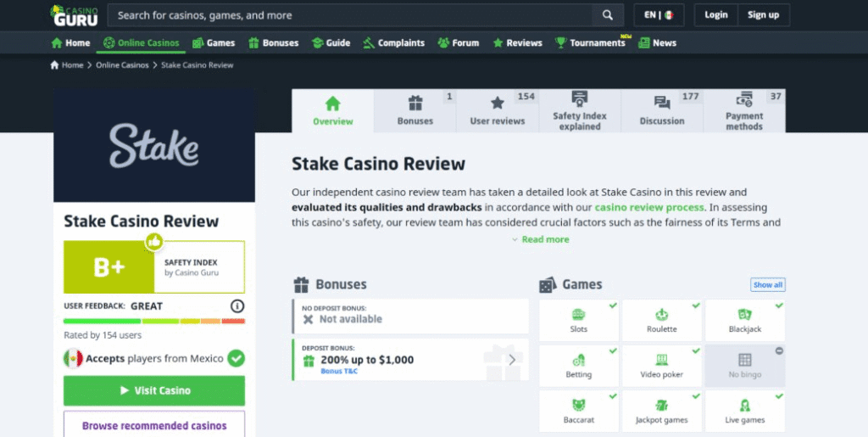The width and height of the screenshot is (868, 437).
Task: Open the Blackjack game tile
Action: [x=744, y=321]
